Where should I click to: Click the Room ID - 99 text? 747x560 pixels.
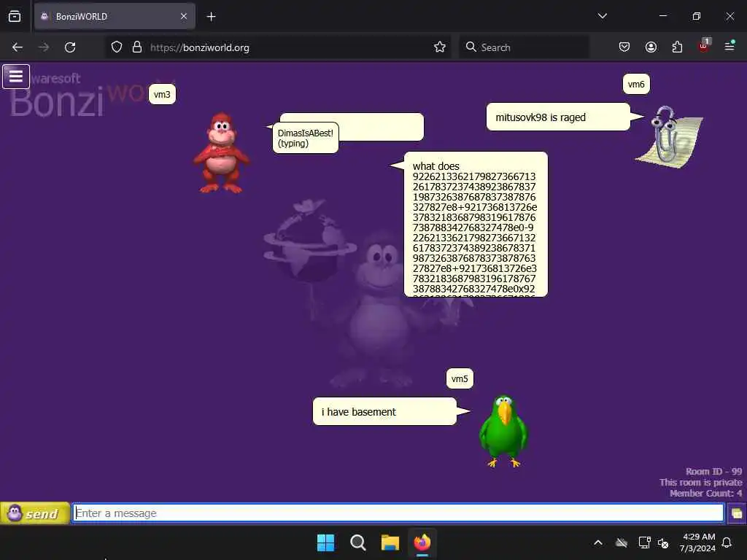point(713,472)
